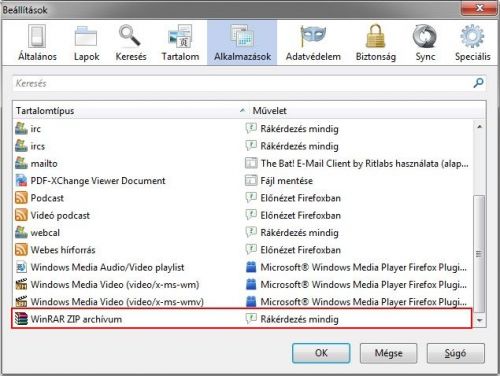
Task: Click the WinRAR ZIP archívum books icon
Action: (21, 319)
